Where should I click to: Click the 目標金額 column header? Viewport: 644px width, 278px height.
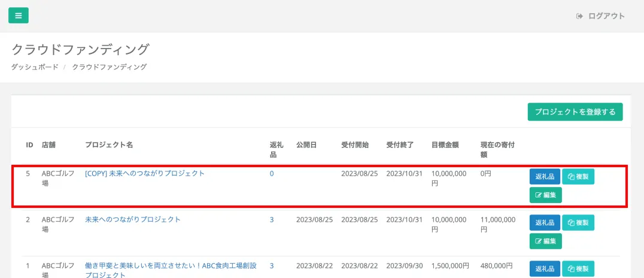tap(445, 145)
